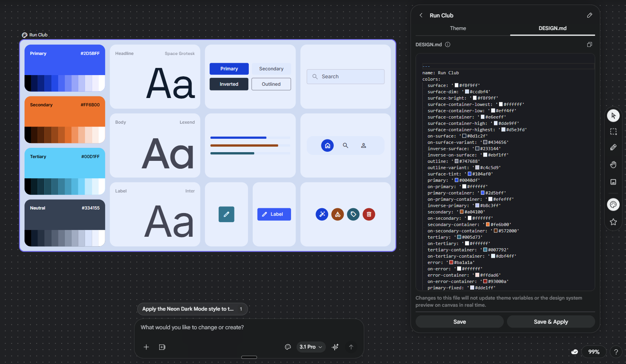
Task: Select the Secondary #FF6B00 color card
Action: coord(65,120)
